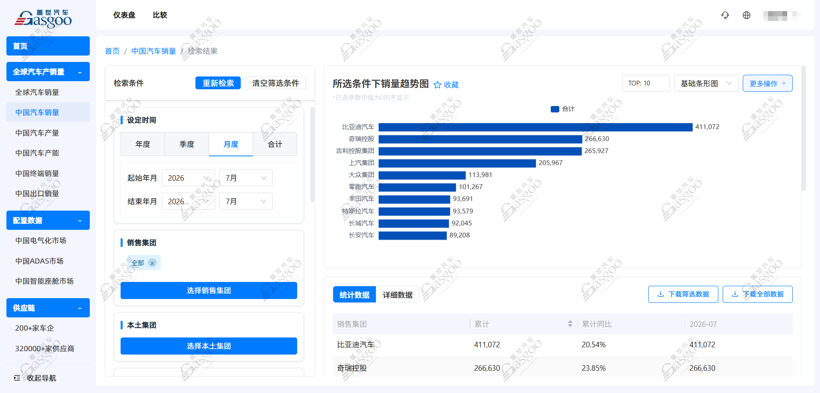The width and height of the screenshot is (820, 393).
Task: Click the 奇瑞控股 chart bar
Action: pyautogui.click(x=481, y=139)
